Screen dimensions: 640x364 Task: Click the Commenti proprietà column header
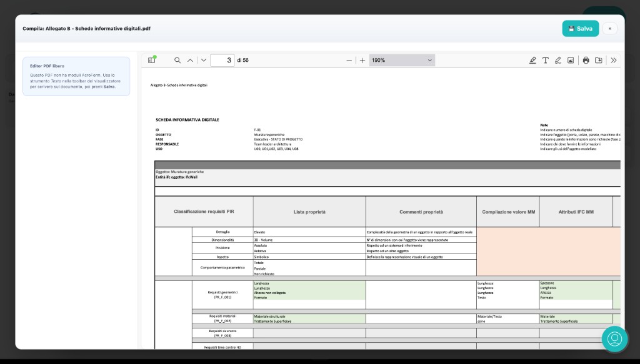click(x=421, y=212)
